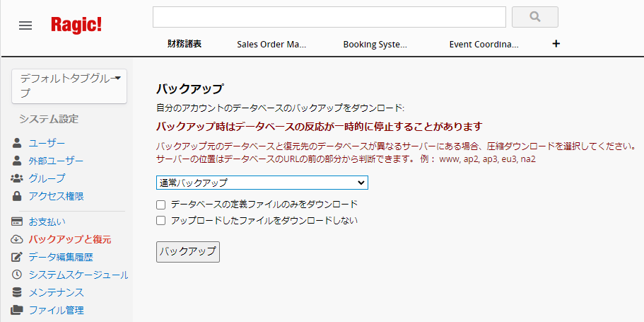Switch to the 財務諸表 tab

tap(185, 44)
